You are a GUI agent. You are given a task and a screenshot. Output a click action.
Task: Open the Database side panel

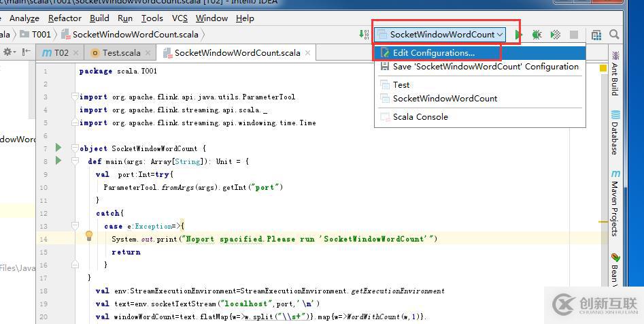click(x=615, y=133)
